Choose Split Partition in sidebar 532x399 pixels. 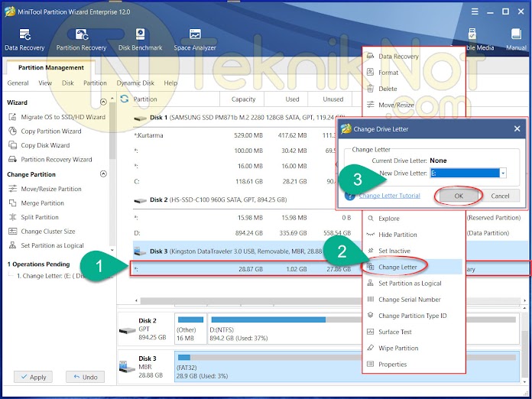(x=34, y=218)
